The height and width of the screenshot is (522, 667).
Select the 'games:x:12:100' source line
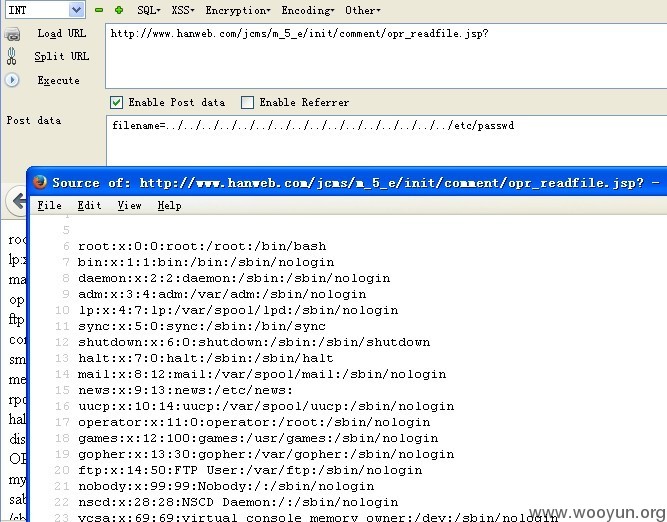click(258, 438)
